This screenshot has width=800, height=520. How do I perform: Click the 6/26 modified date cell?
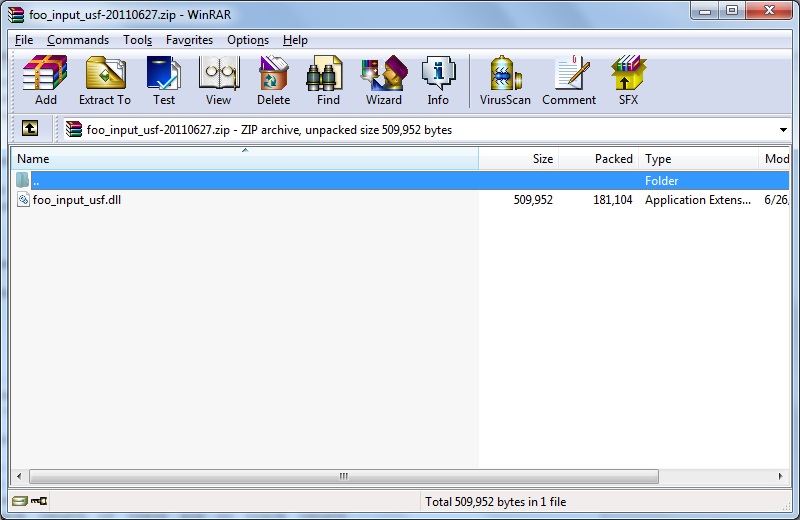777,200
